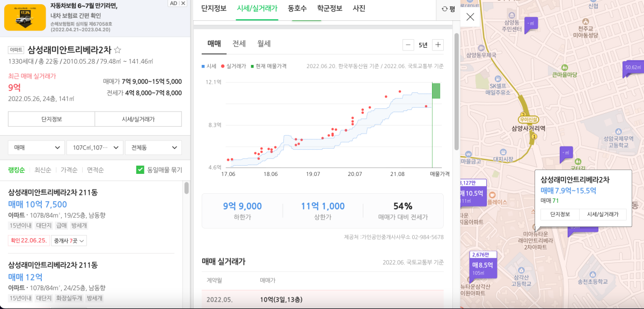
Task: Click 시세/실거래가 button under complex summary
Action: click(138, 119)
